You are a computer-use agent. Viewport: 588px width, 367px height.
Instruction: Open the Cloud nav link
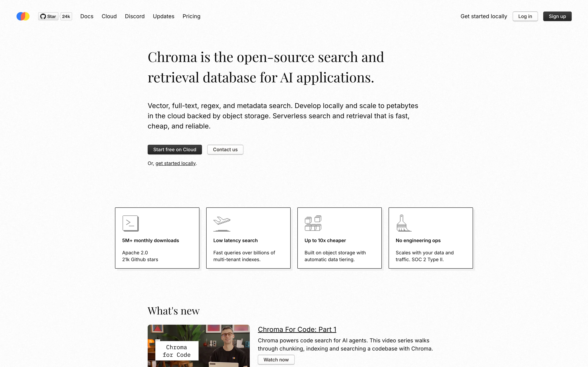pos(109,16)
